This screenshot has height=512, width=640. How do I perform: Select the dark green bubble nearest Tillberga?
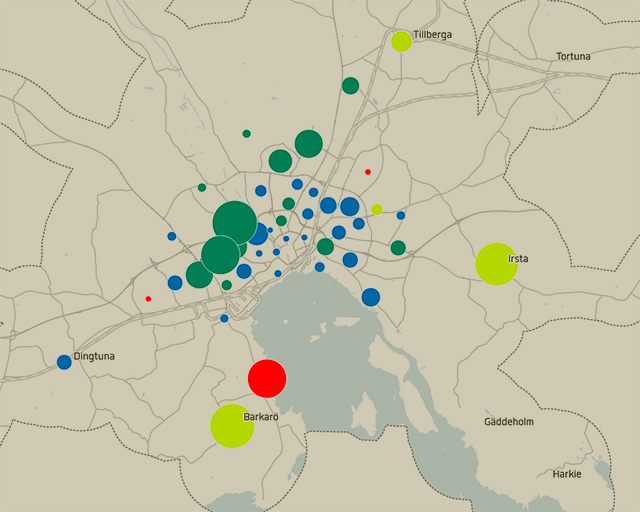pos(350,86)
